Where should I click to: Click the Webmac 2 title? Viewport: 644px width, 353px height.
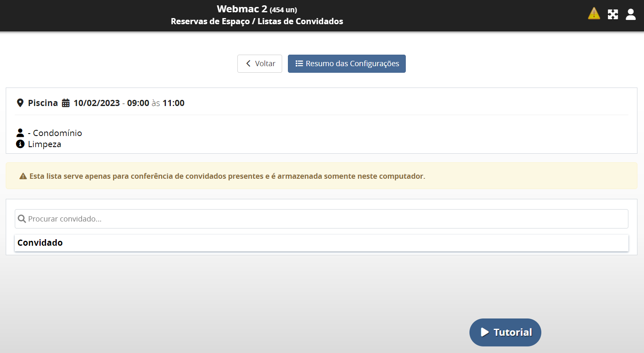(242, 9)
